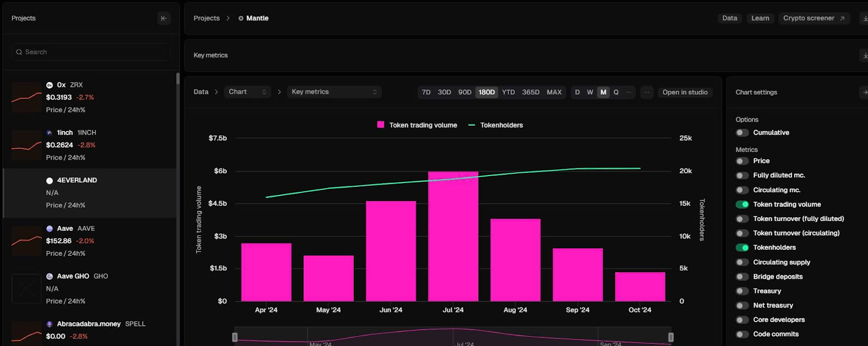Image resolution: width=868 pixels, height=346 pixels.
Task: Open the ellipsis menu beside Open in studio
Action: 647,92
